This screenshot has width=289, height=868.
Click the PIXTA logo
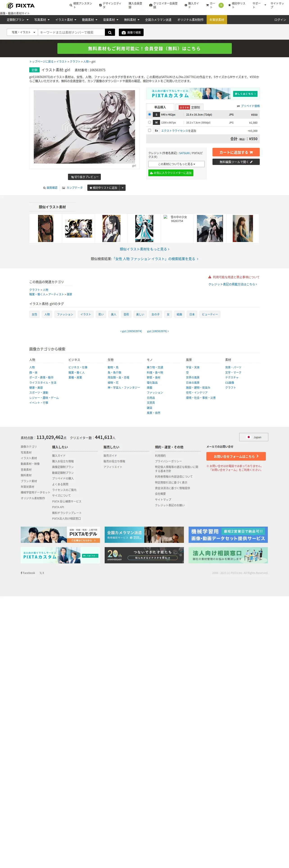click(x=20, y=5)
